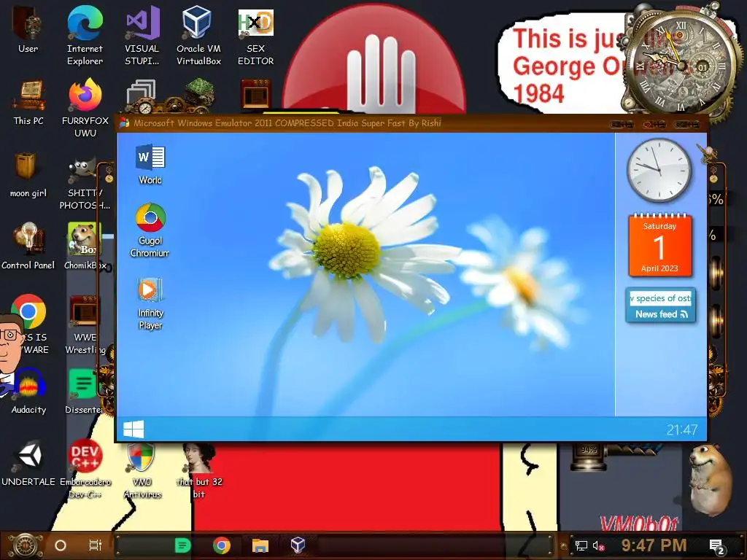Click analog clock gadget in emulator
This screenshot has width=747, height=560.
coord(659,170)
